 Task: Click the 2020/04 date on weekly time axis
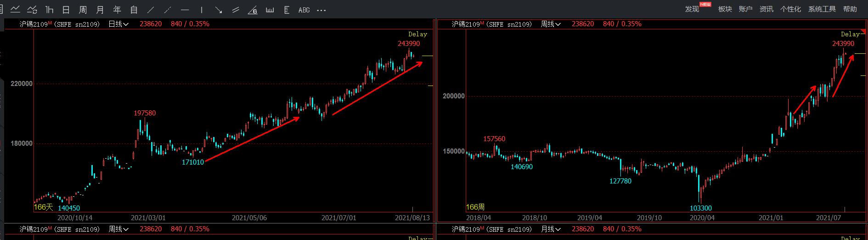click(702, 217)
